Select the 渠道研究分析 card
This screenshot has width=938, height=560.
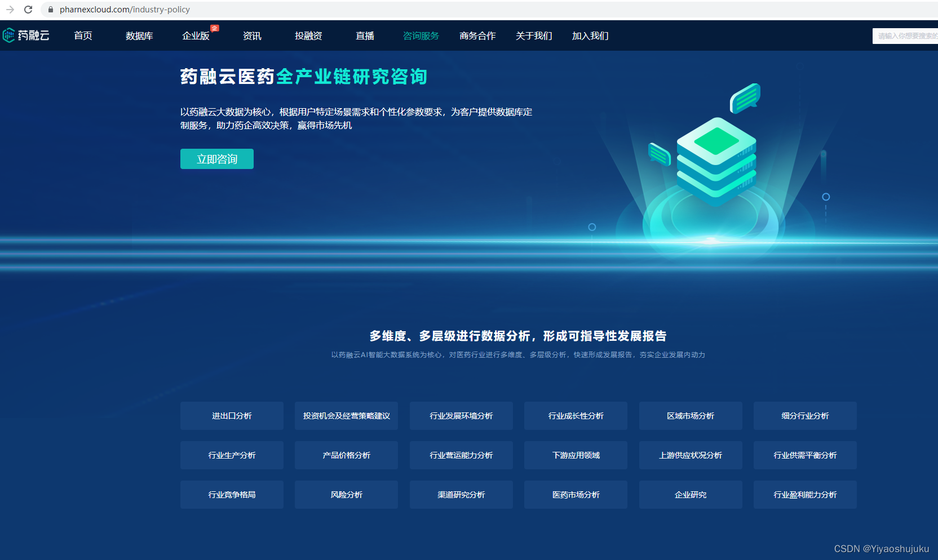click(461, 495)
